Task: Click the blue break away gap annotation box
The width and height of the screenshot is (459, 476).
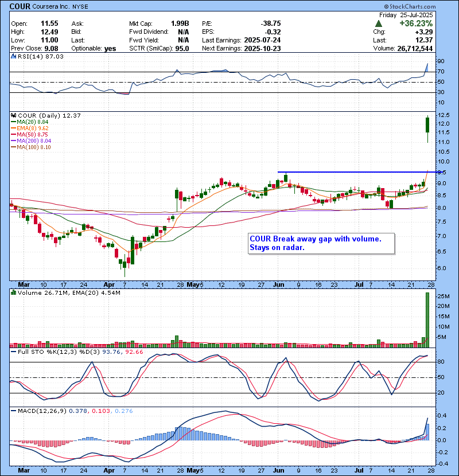Action: [x=321, y=244]
